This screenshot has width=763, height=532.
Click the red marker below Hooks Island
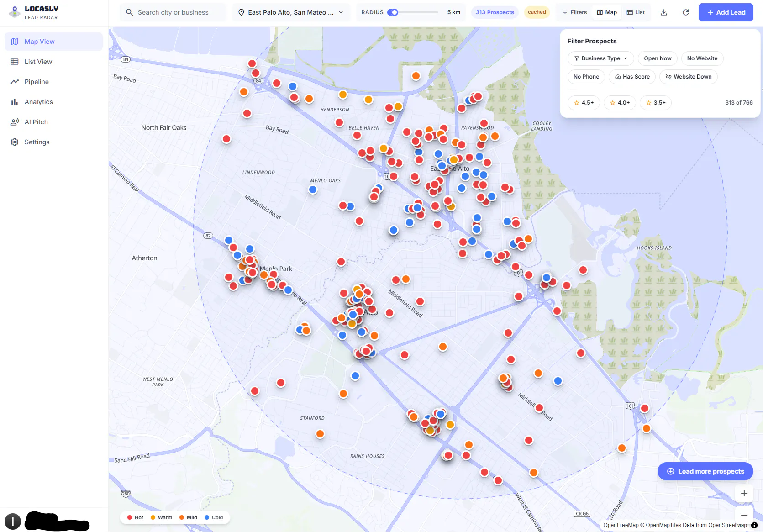tap(583, 270)
